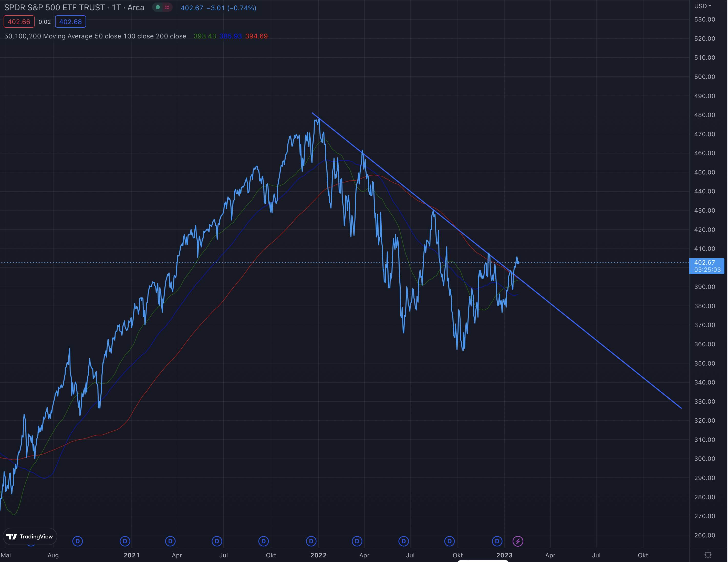Expand the USD currency dropdown
The height and width of the screenshot is (562, 728).
(703, 6)
